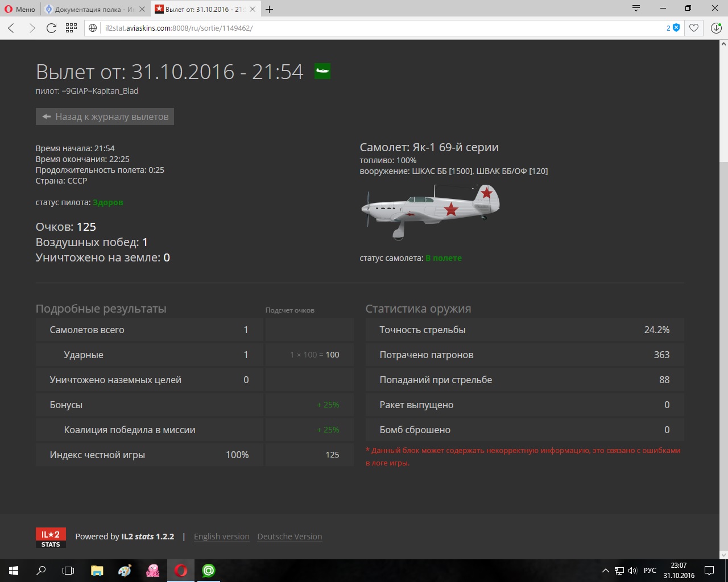Go back via Назад к журналу вылетов
This screenshot has width=728, height=582.
coord(105,117)
